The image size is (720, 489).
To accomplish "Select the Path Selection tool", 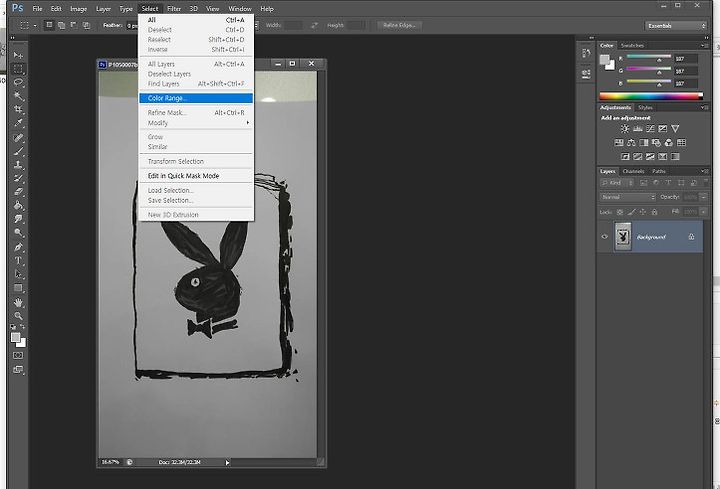I will click(x=18, y=274).
